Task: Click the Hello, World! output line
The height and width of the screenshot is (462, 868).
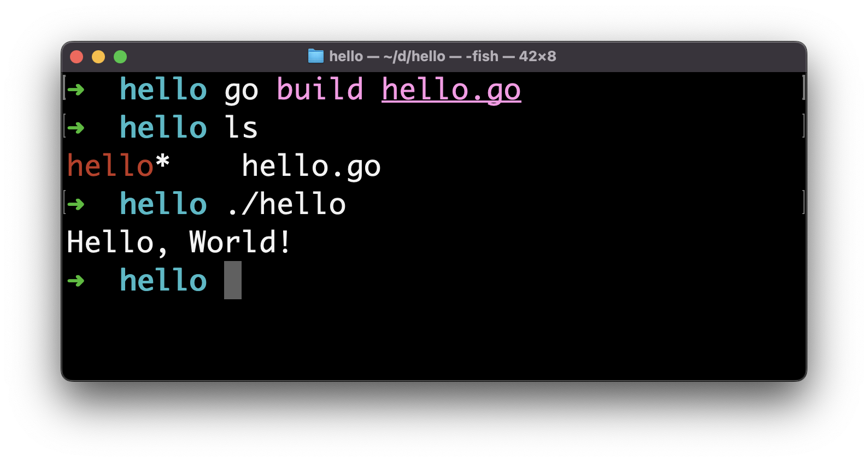Action: 179,242
